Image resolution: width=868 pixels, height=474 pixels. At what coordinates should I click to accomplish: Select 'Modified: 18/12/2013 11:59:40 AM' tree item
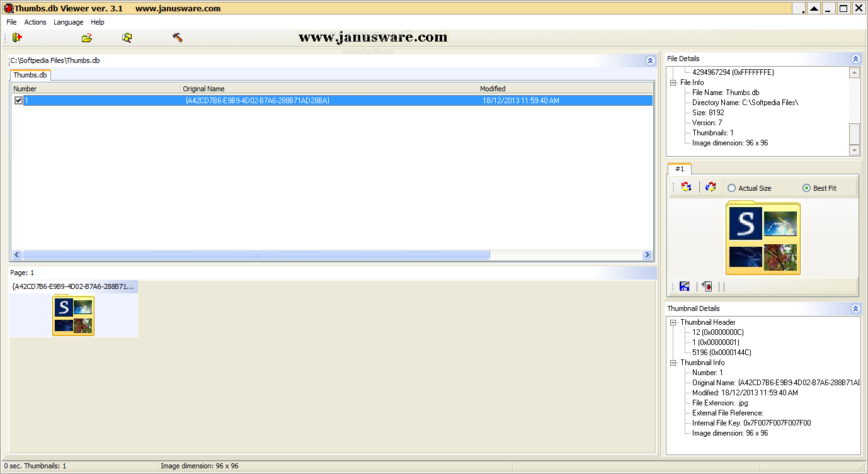(745, 393)
